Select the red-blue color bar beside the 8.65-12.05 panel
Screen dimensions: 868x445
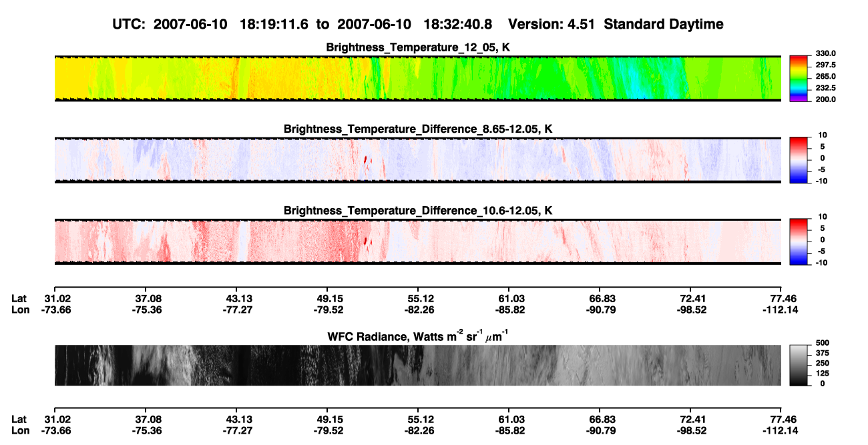tap(799, 160)
